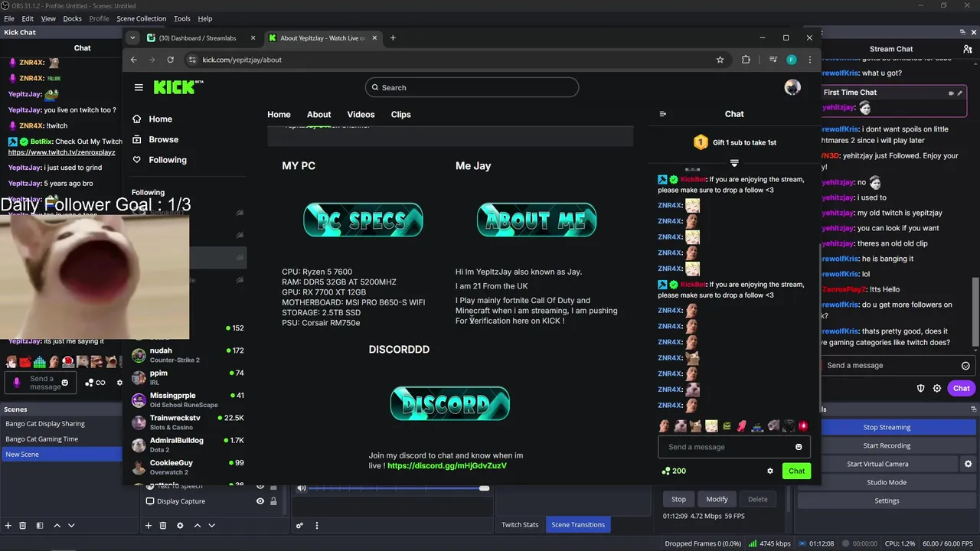Click the green Kick Chat button
The image size is (980, 551).
click(796, 471)
